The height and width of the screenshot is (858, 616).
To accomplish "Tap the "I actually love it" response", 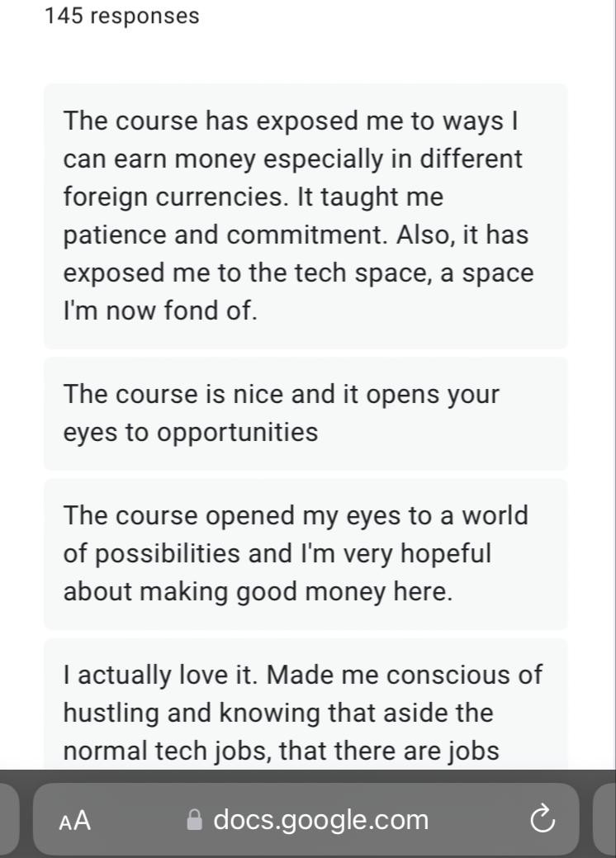I will [x=306, y=704].
